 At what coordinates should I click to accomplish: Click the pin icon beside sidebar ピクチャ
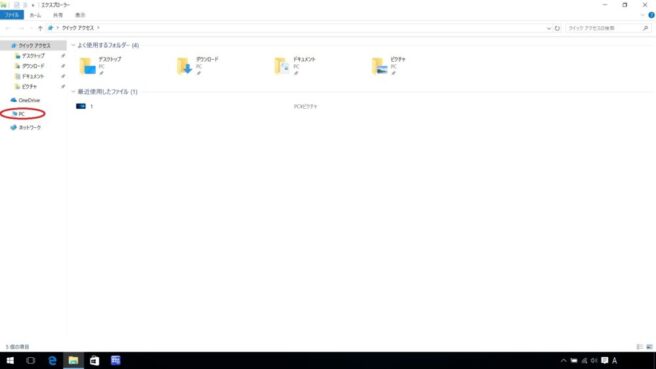coord(63,87)
